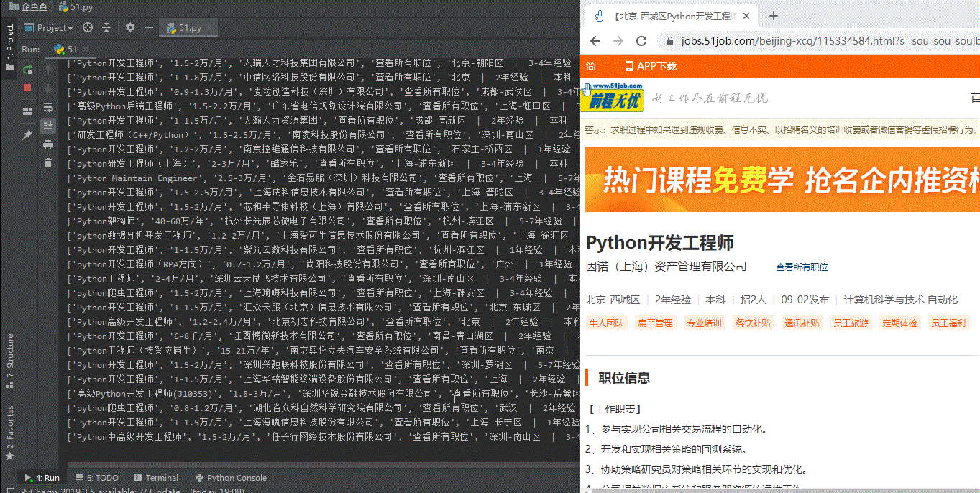Click the collapse all icon in Project toolbar
This screenshot has width=980, height=493.
[106, 27]
